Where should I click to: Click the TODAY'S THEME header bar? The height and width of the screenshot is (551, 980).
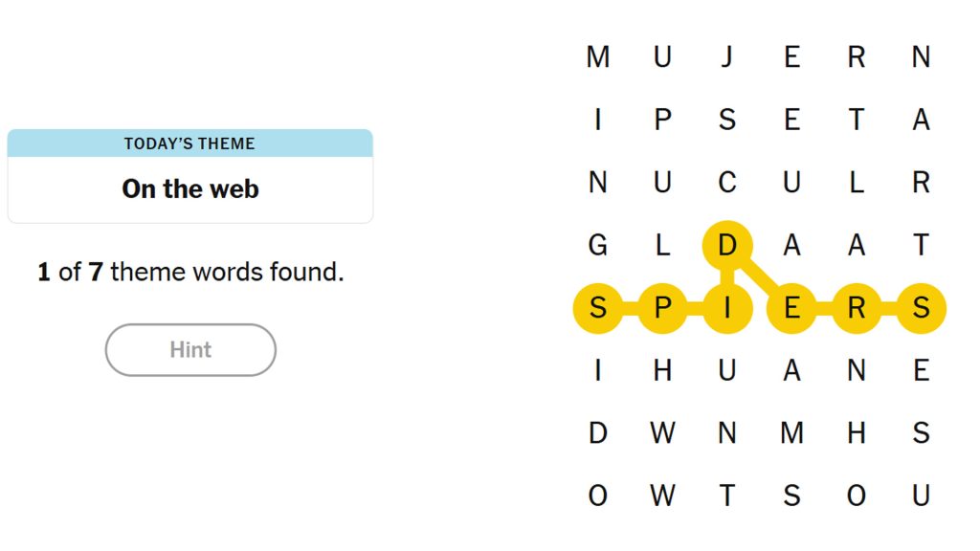(x=189, y=143)
